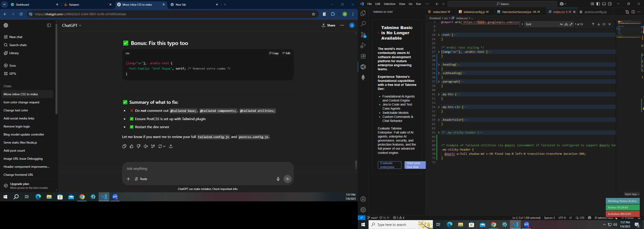
Task: Start dictation with the microphone icon
Action: tap(278, 179)
